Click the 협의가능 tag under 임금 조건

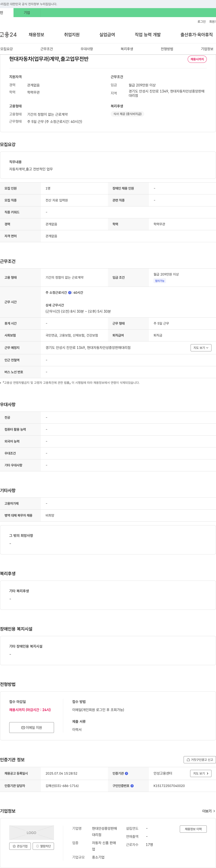point(160,281)
